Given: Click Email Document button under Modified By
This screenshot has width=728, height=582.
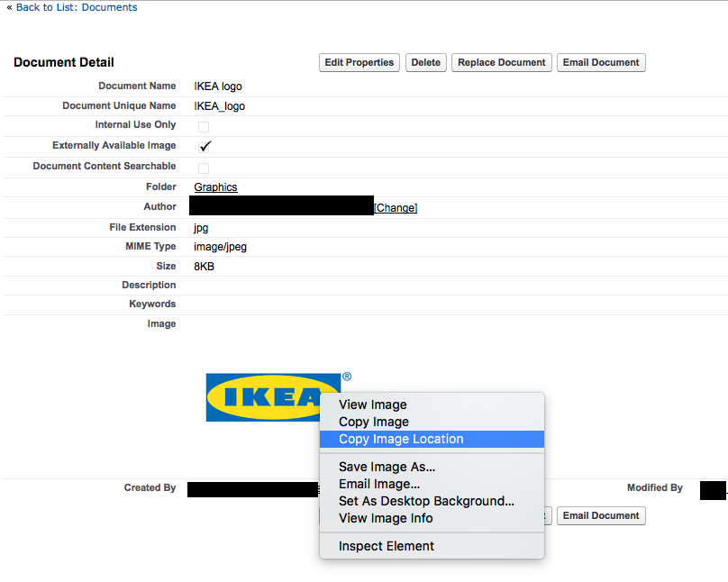Looking at the screenshot, I should [601, 515].
